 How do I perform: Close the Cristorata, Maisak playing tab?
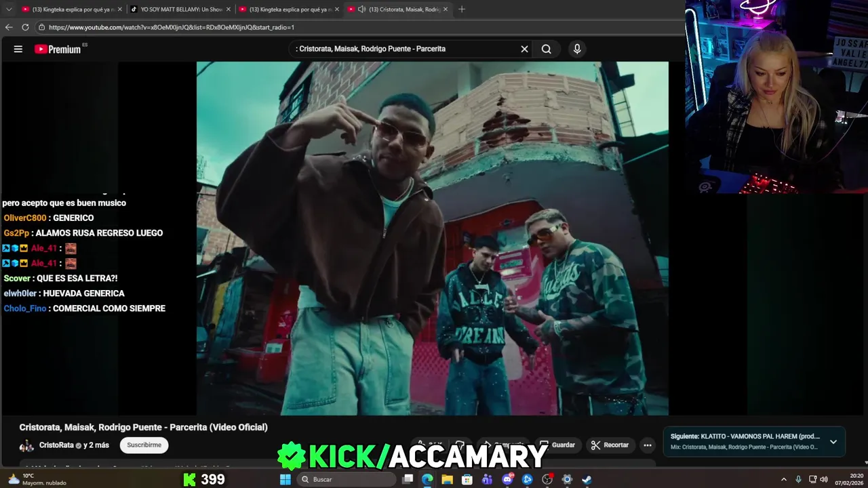tap(446, 9)
